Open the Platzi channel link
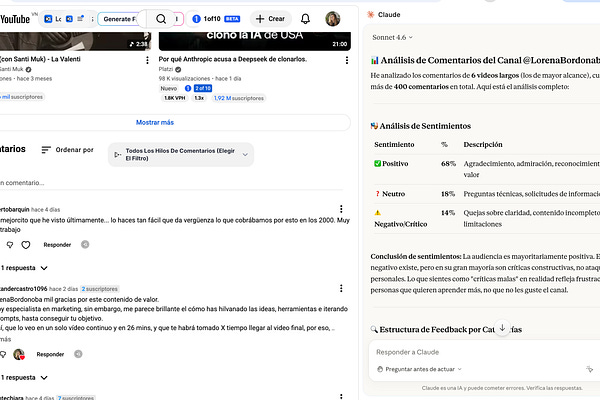The height and width of the screenshot is (400, 600). (x=166, y=69)
